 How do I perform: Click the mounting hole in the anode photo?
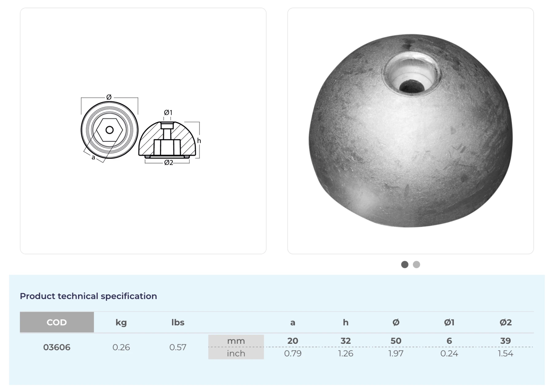(412, 85)
